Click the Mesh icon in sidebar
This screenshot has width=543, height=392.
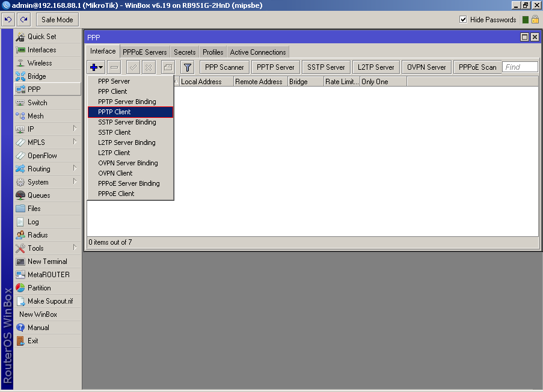pos(20,116)
